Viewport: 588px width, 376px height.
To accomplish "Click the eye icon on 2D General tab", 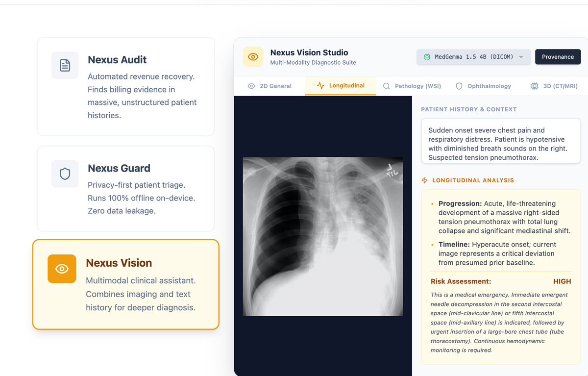I will (x=251, y=86).
